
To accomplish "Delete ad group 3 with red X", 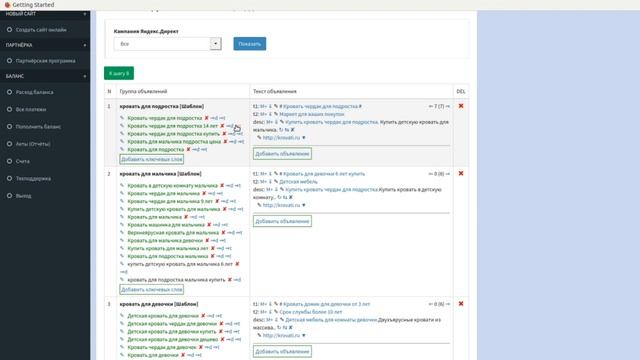I will [x=461, y=303].
